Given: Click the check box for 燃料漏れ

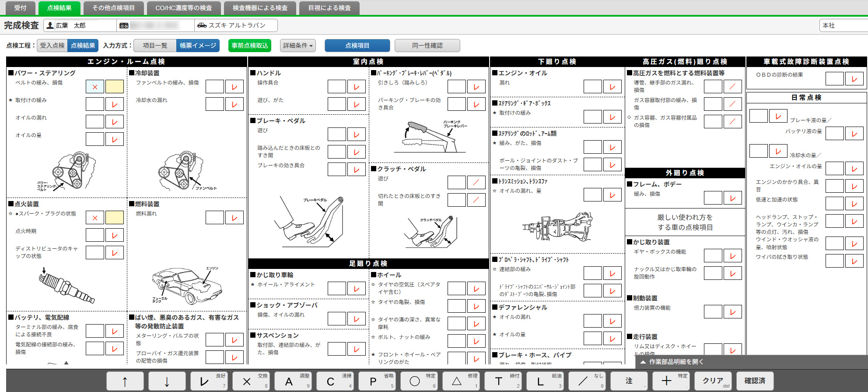Looking at the screenshot, I should 234,218.
